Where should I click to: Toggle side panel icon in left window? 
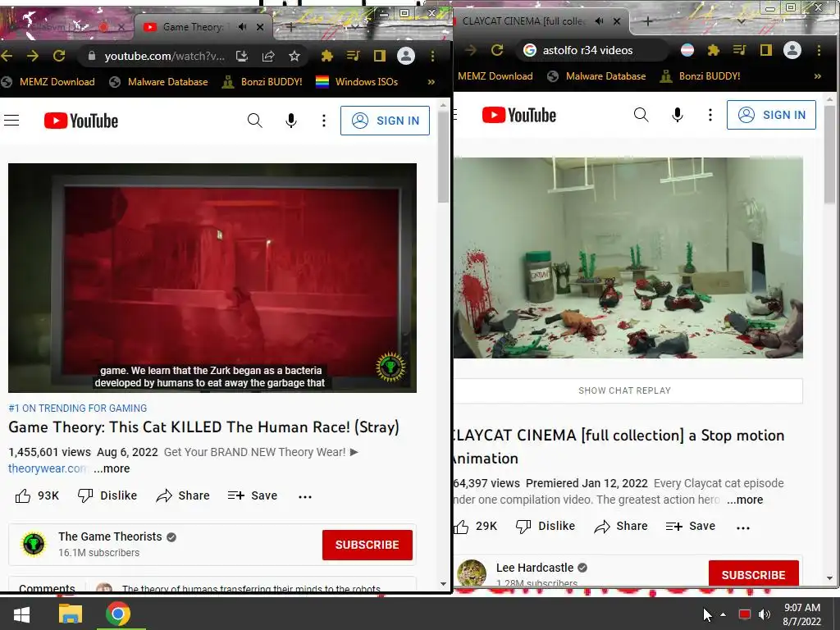(x=379, y=56)
